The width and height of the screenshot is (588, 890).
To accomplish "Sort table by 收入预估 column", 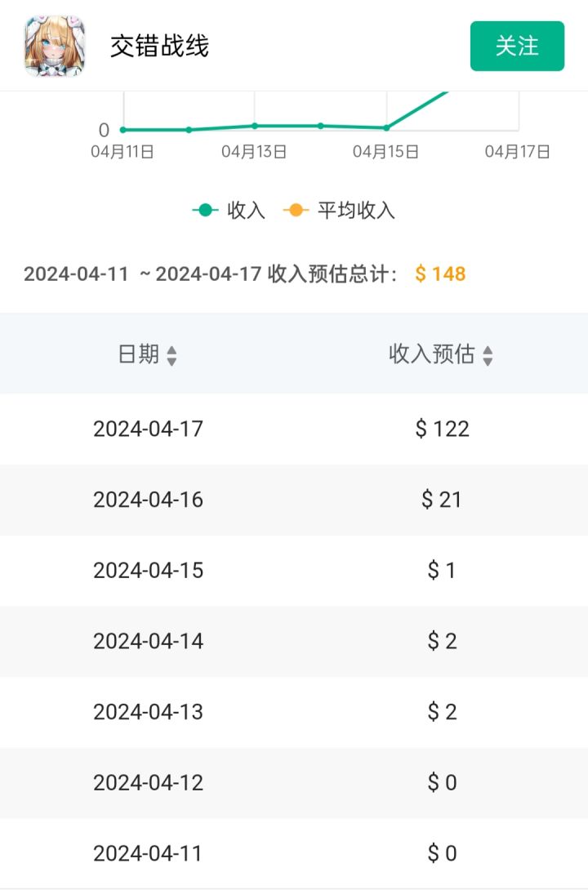I will pos(441,354).
